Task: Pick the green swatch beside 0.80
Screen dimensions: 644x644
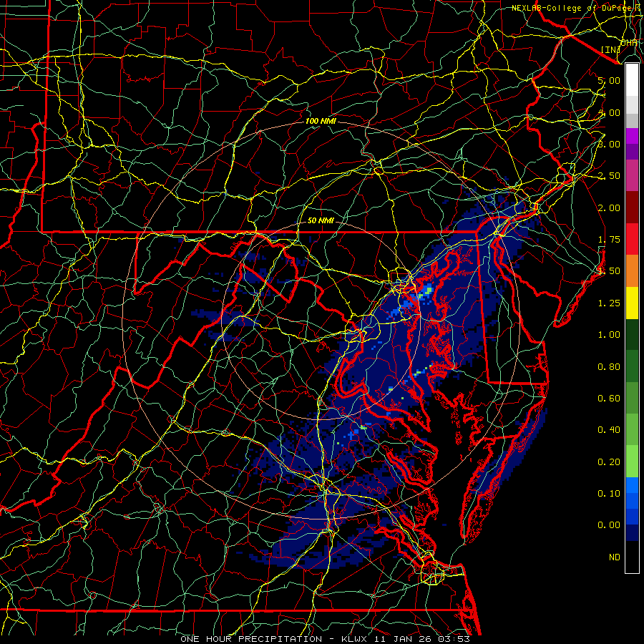Action: [x=632, y=366]
